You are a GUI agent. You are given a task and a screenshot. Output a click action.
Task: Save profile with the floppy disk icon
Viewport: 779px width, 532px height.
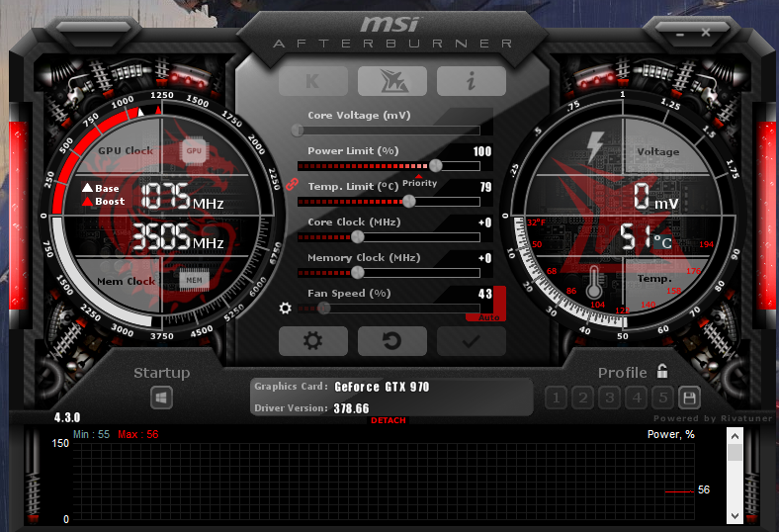[689, 398]
